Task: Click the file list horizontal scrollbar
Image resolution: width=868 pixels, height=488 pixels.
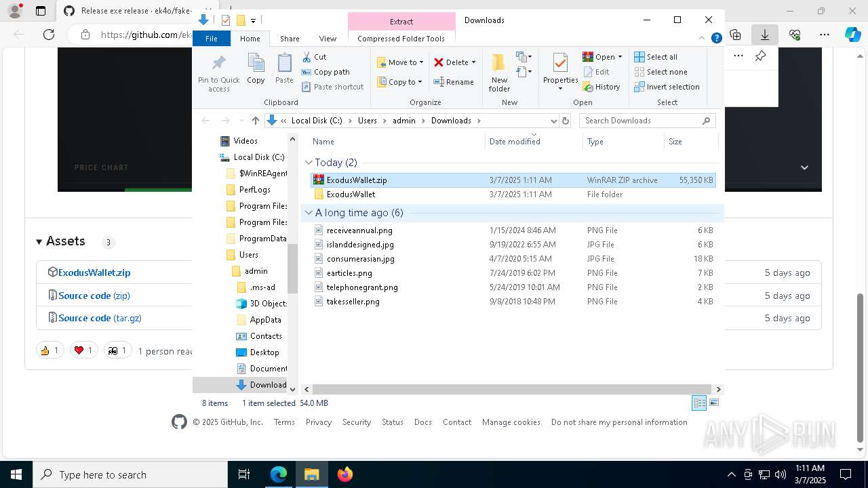Action: pyautogui.click(x=512, y=390)
